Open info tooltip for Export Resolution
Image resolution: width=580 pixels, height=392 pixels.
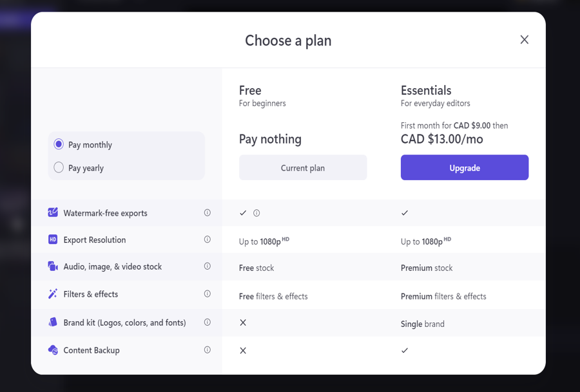[208, 239]
